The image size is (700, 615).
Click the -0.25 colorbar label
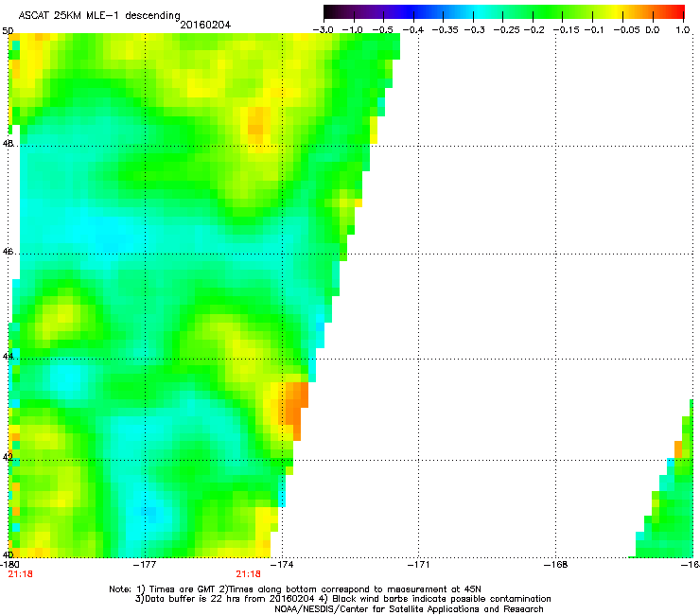(506, 30)
